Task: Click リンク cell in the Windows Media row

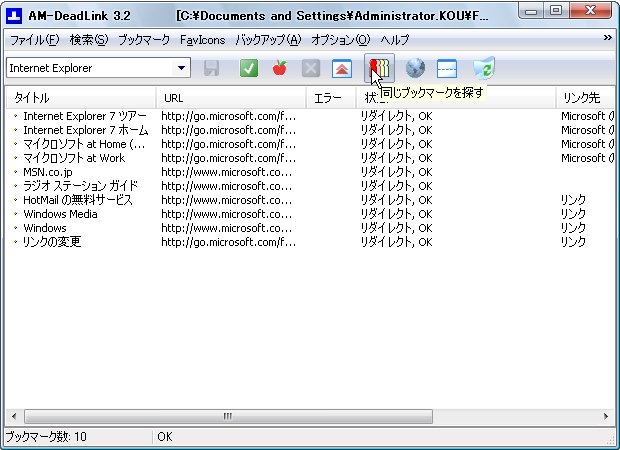Action: click(573, 214)
